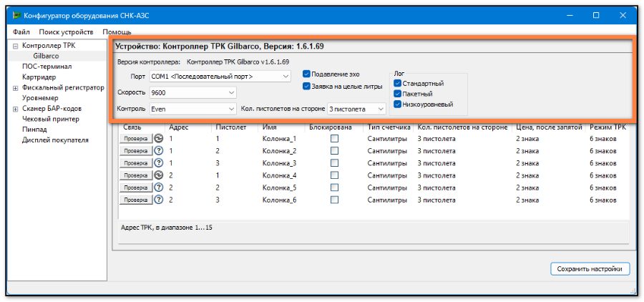The image size is (644, 302).
Task: Click the sync status icon for Колонка_4
Action: 160,175
